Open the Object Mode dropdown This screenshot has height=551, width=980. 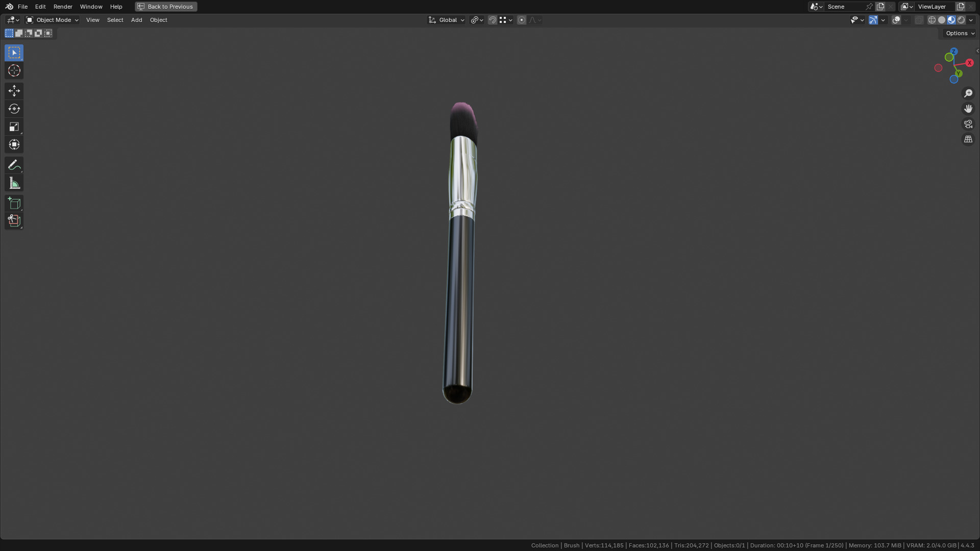(x=52, y=20)
